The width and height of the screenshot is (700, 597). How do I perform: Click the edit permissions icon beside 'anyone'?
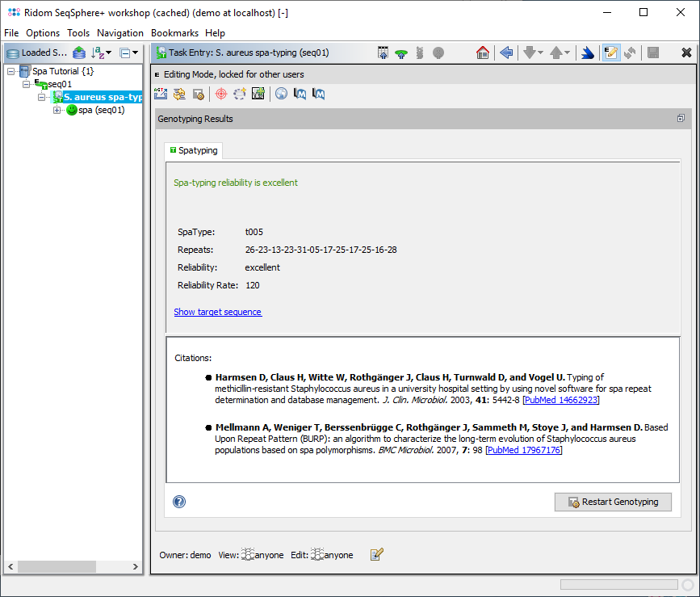[376, 554]
